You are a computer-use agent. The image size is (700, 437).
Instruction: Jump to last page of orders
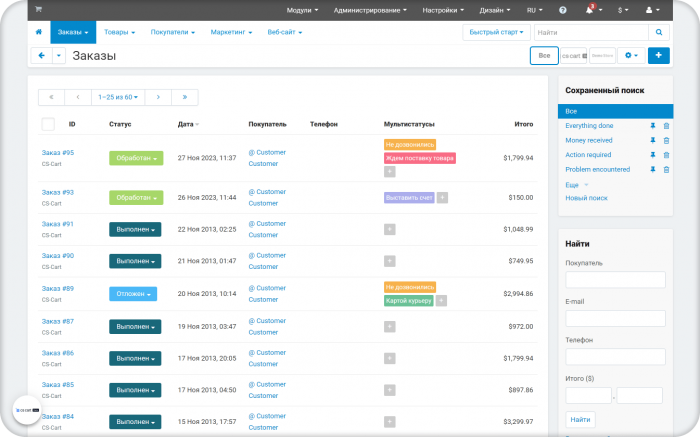click(x=185, y=97)
